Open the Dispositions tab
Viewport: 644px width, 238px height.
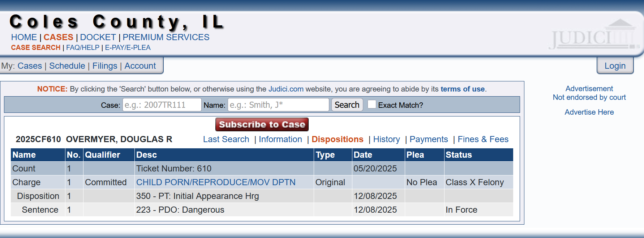(338, 139)
